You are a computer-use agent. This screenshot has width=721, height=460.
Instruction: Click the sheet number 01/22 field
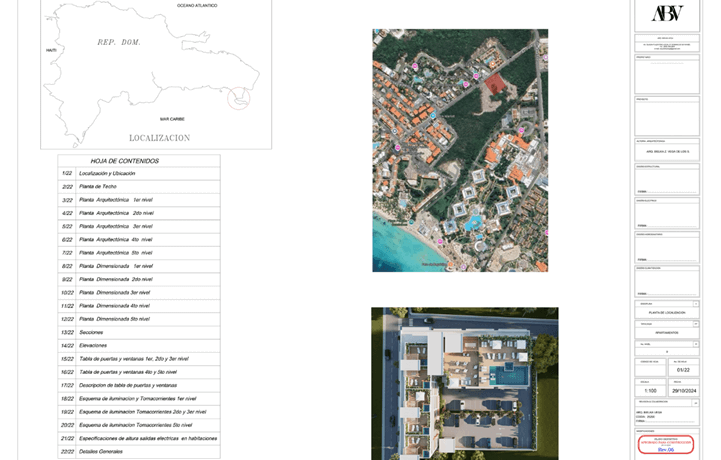point(682,371)
